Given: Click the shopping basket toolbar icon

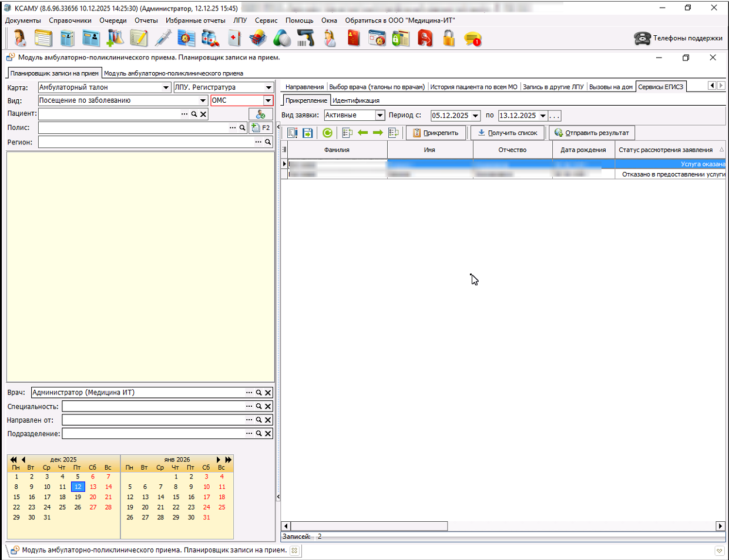Looking at the screenshot, I should [257, 39].
